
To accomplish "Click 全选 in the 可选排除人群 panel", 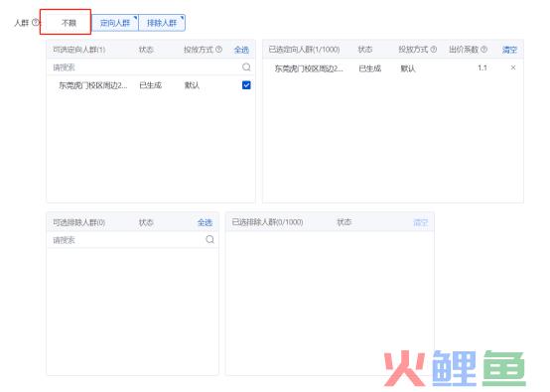I will pyautogui.click(x=205, y=222).
